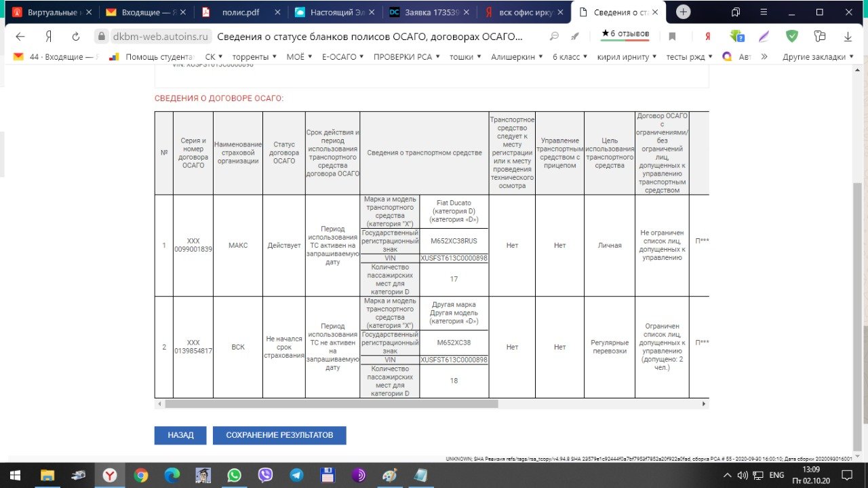This screenshot has width=868, height=488.
Task: Select policy number 'XXX 0099001839' cell
Action: click(x=193, y=245)
